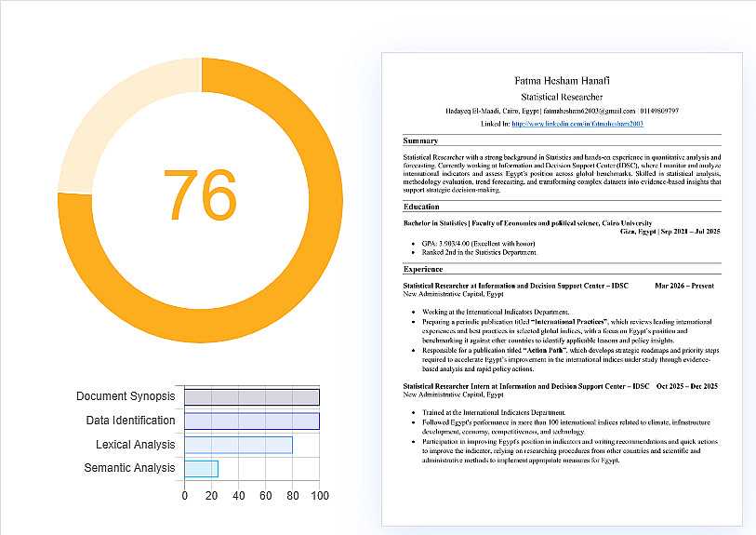
Task: Click the Document Synopsis label
Action: tap(126, 396)
